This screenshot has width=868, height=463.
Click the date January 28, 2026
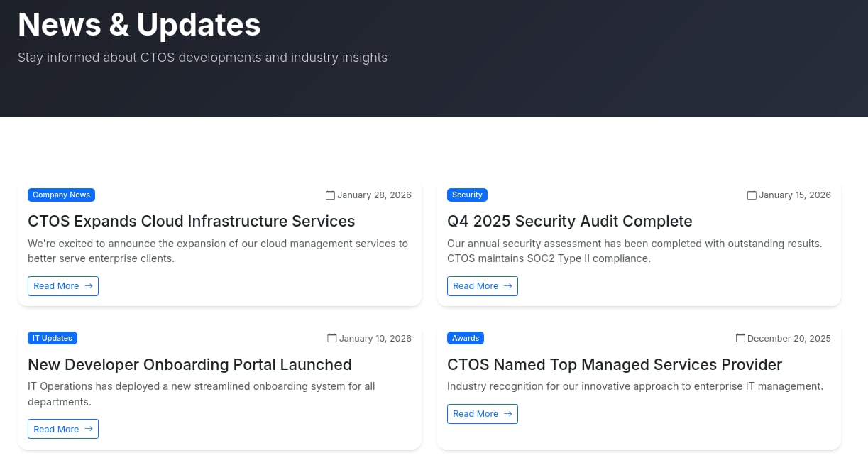coord(374,195)
